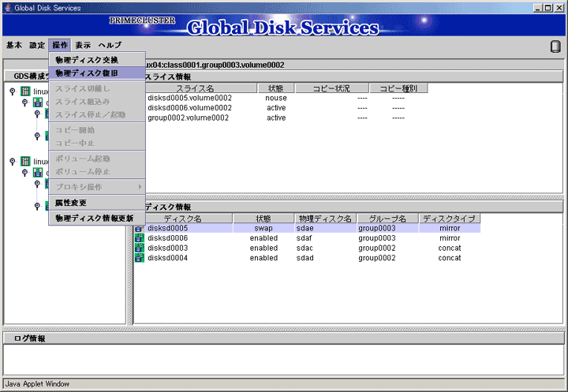Select disk row disksd0006

click(307, 238)
